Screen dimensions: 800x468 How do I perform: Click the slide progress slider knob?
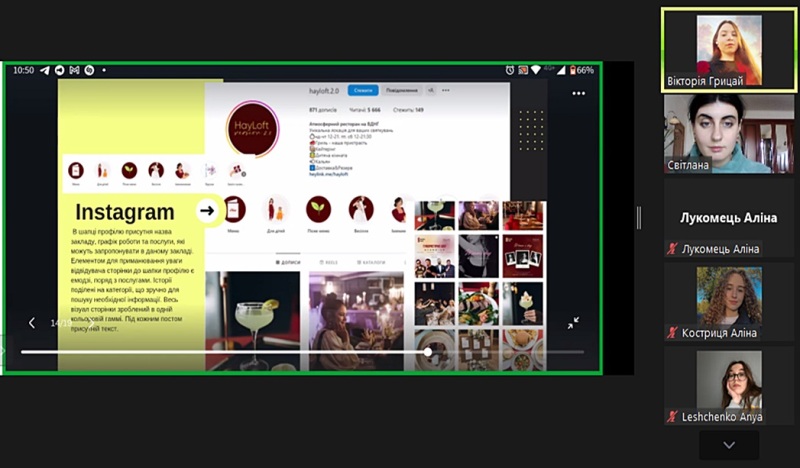pos(428,352)
